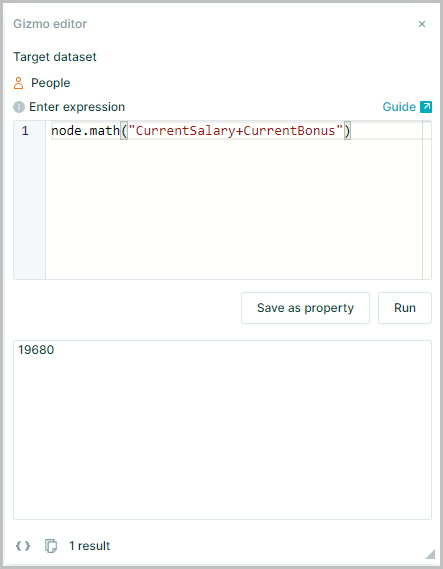Copy results using the clipboard icon
The height and width of the screenshot is (569, 443).
click(x=51, y=545)
